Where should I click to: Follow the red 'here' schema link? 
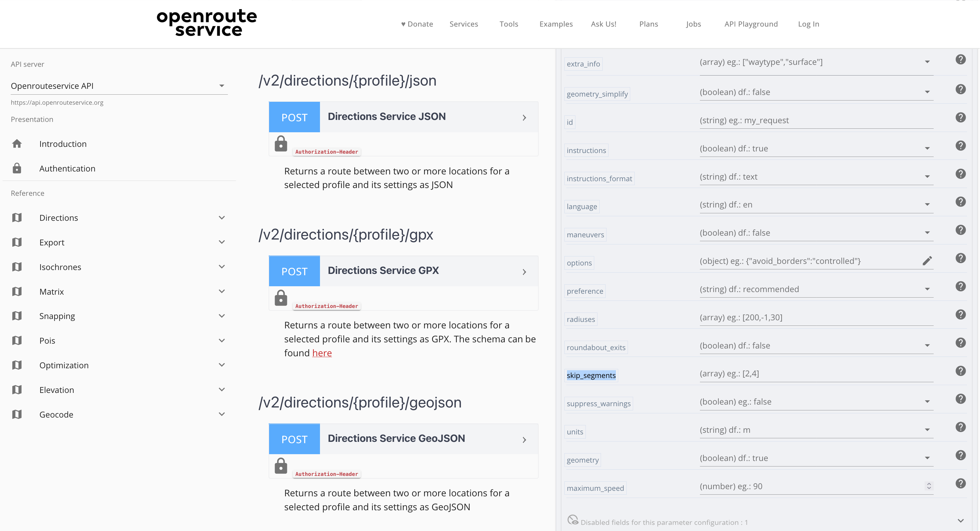click(322, 353)
